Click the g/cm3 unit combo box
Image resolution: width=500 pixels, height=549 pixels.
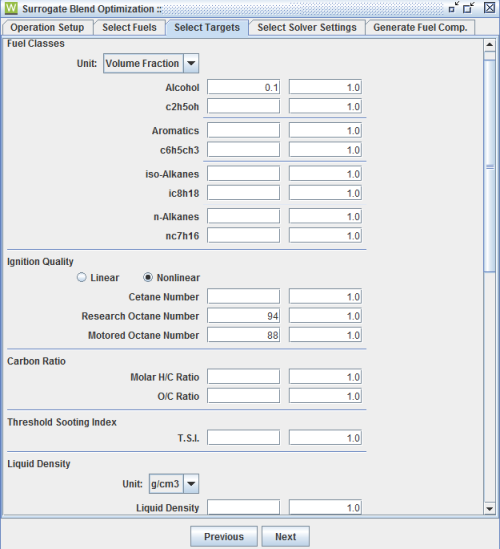pos(174,484)
